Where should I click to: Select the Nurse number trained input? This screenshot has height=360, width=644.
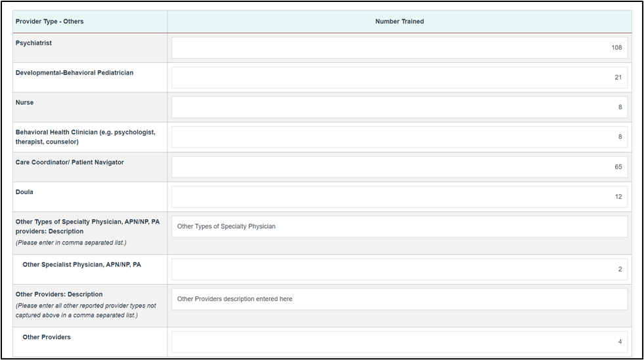point(399,107)
